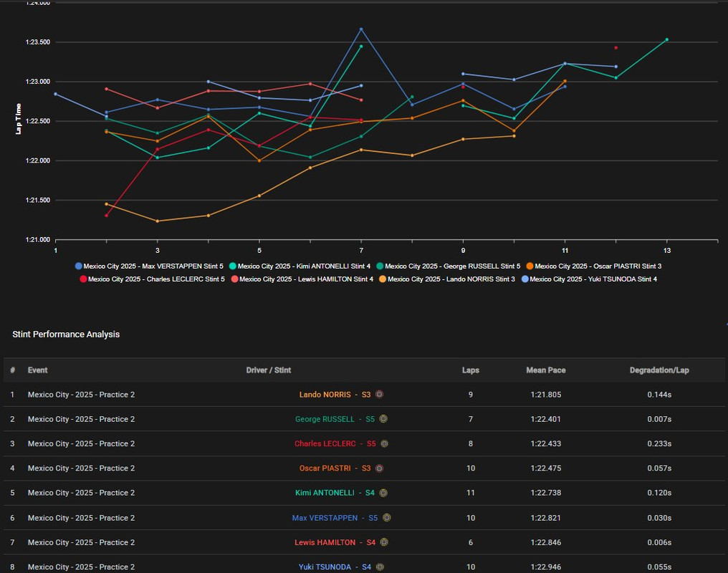Click the blue legend dot for Max VERSTAPPEN Stint 5
The image size is (728, 573).
79,266
